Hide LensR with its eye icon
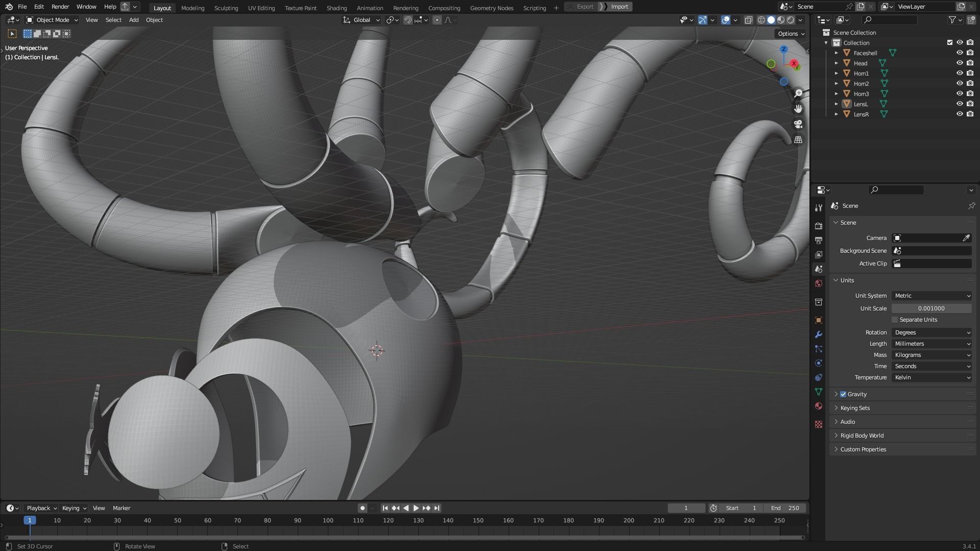Screen dimensions: 980x551 tap(960, 114)
